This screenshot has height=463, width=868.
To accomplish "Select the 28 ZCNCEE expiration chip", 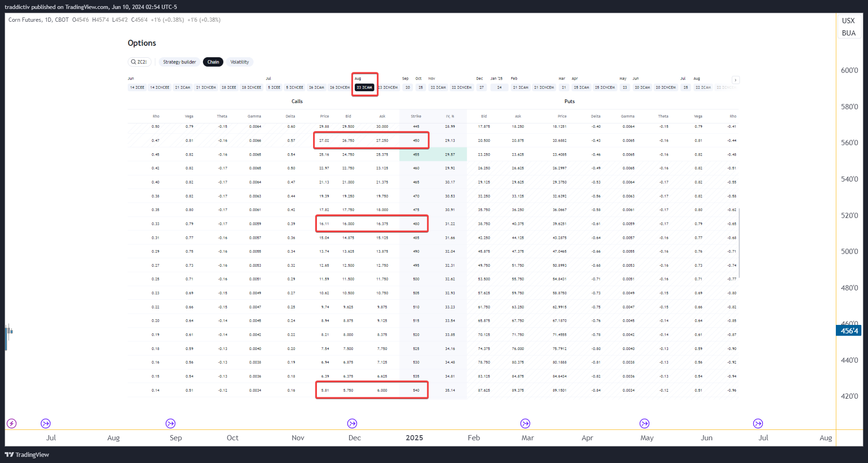I will click(x=252, y=87).
